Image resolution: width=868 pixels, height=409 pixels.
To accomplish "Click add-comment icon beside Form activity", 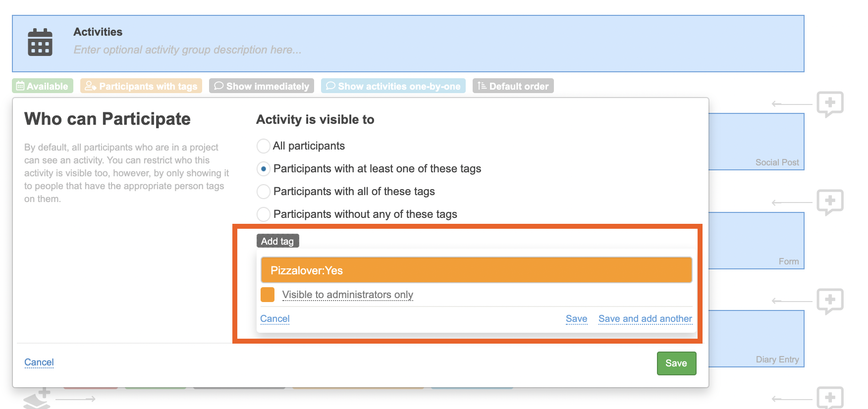I will point(830,202).
